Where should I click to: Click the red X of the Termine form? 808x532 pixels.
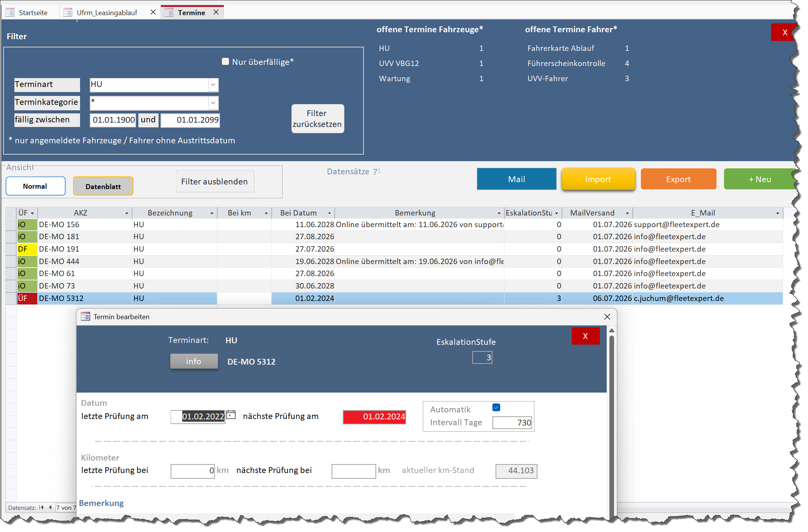(x=784, y=32)
